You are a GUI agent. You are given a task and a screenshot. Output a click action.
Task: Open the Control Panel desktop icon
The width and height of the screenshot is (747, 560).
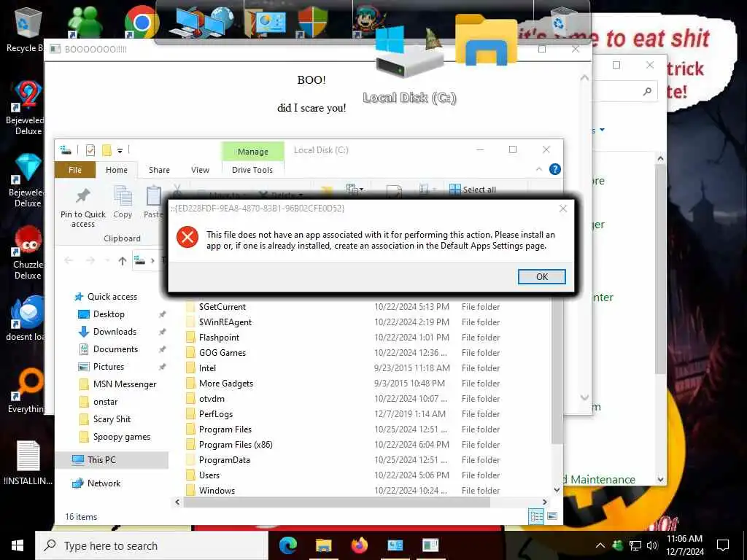point(265,21)
